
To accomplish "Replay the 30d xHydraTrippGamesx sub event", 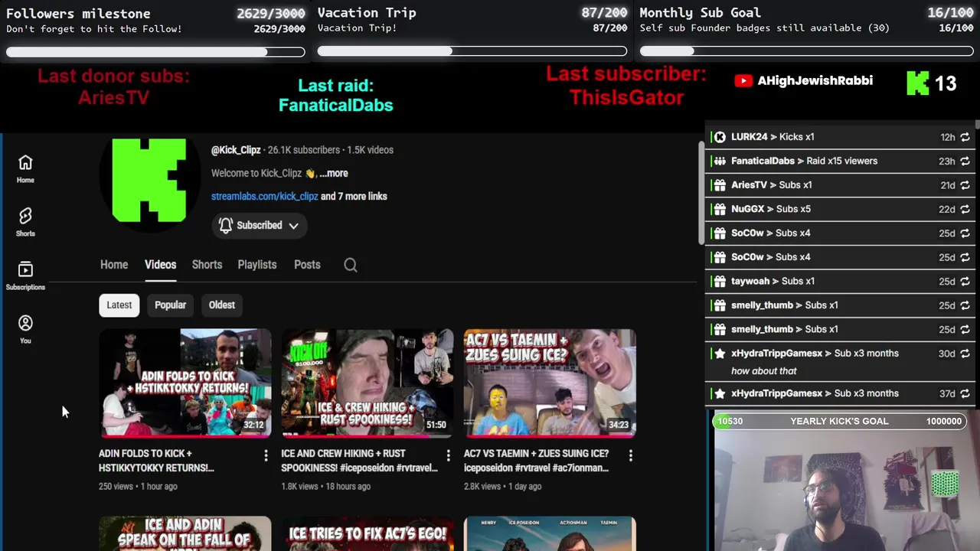I will click(965, 354).
